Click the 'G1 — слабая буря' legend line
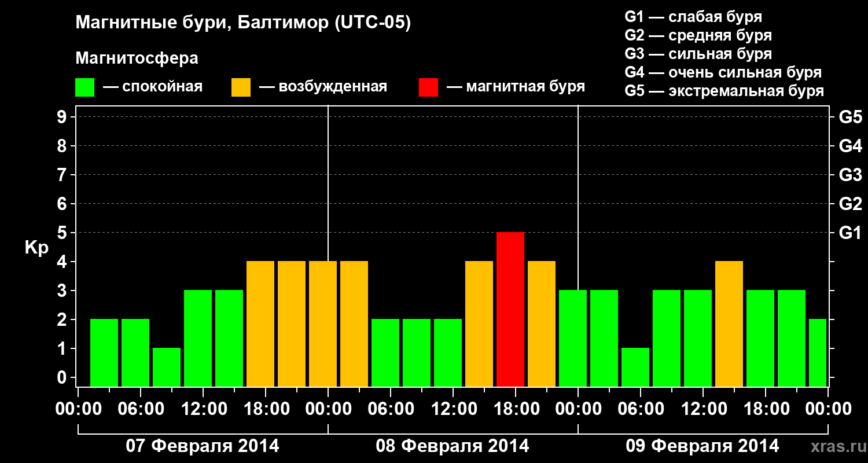 tap(693, 16)
